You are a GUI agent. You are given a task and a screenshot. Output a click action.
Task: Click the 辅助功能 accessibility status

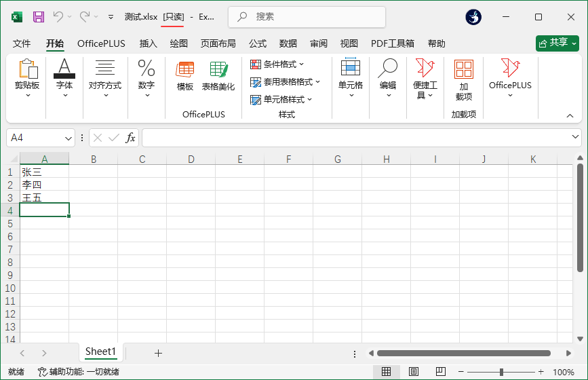tap(79, 372)
